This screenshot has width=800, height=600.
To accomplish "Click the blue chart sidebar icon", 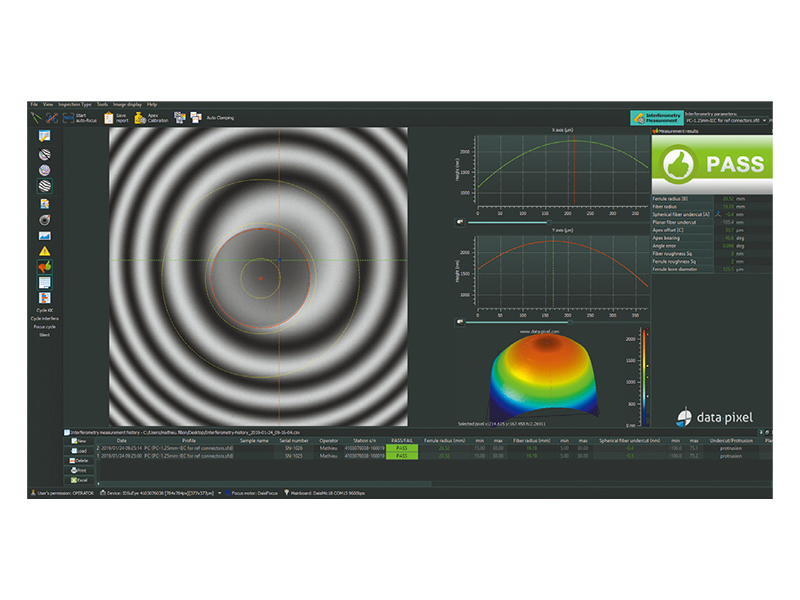I will tap(44, 236).
